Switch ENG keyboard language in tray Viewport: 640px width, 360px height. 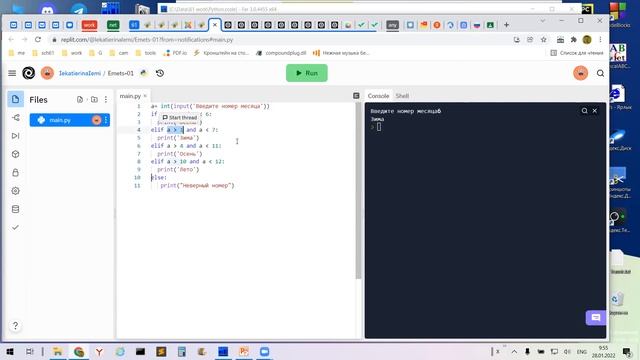click(582, 351)
